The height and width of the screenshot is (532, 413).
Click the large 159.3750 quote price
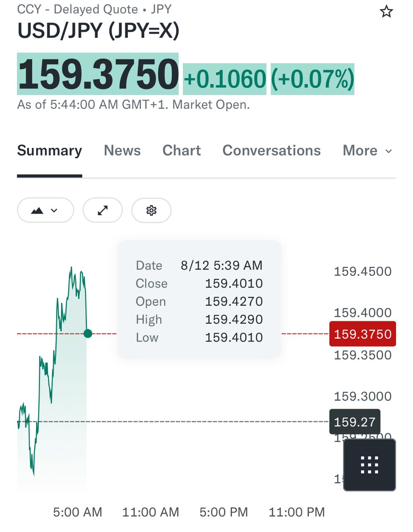point(98,74)
